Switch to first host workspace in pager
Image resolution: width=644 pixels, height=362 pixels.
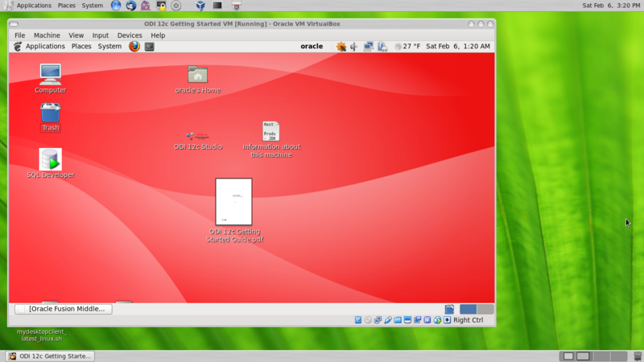pos(568,356)
